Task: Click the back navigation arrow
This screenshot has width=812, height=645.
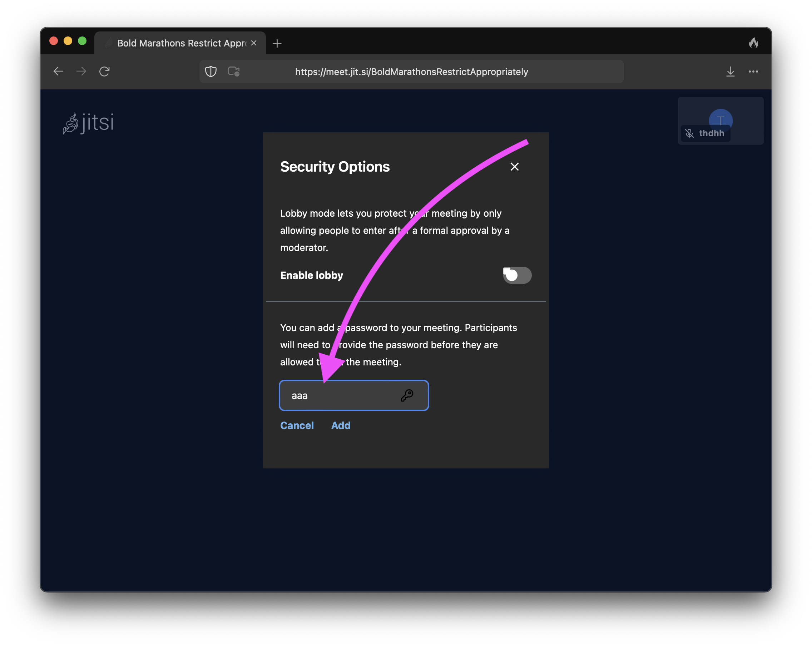Action: (x=58, y=71)
